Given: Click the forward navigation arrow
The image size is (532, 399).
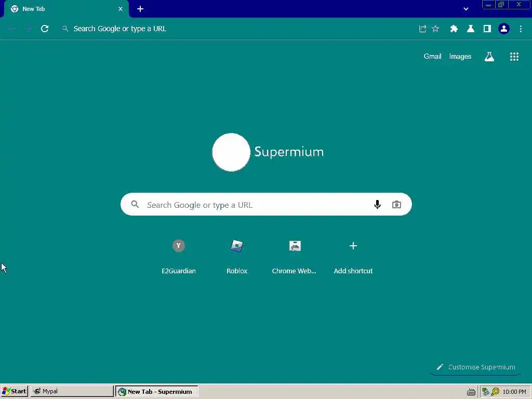Looking at the screenshot, I should (x=28, y=29).
